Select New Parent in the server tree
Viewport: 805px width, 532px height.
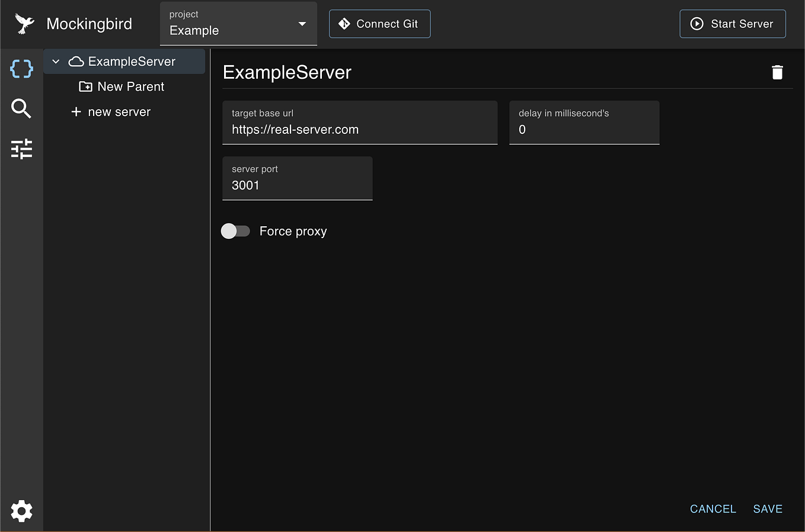click(x=130, y=86)
